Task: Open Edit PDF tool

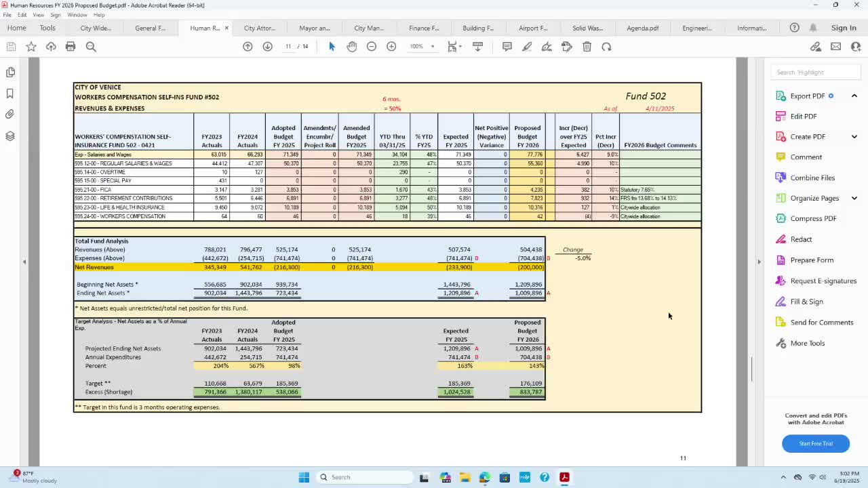Action: coord(804,116)
